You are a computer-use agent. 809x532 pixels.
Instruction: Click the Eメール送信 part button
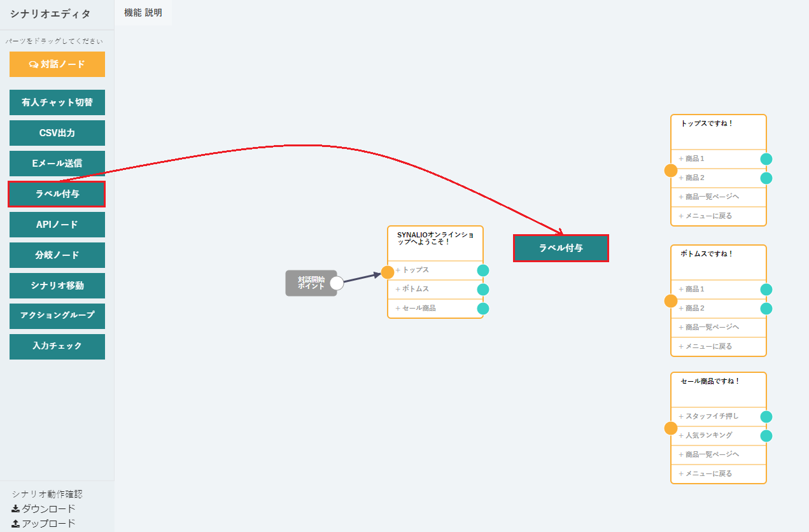(57, 164)
